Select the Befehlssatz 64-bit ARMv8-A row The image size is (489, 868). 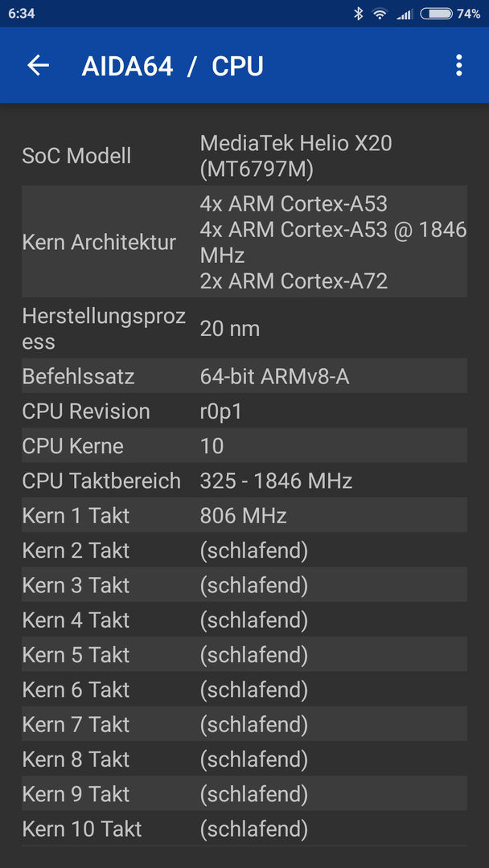(x=244, y=376)
